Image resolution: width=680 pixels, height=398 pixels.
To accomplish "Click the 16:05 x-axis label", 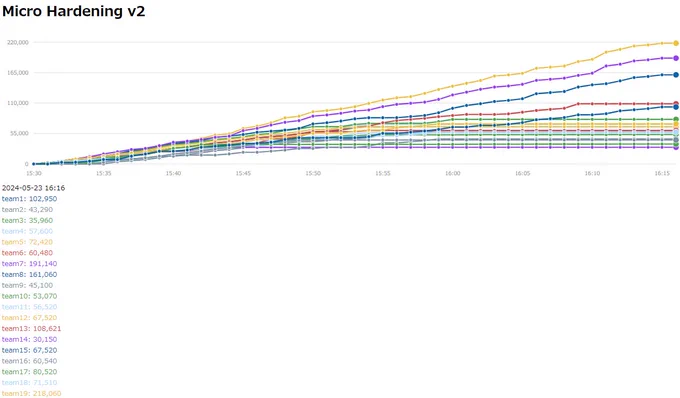I will click(523, 173).
